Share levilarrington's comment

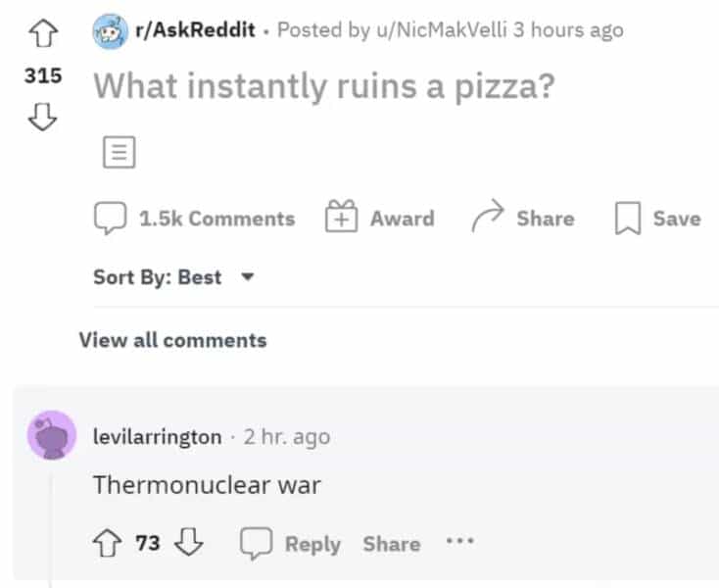(391, 543)
